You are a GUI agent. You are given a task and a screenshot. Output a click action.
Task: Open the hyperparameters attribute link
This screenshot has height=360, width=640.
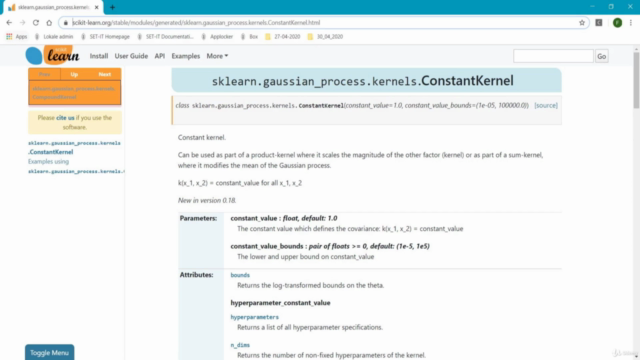click(254, 317)
